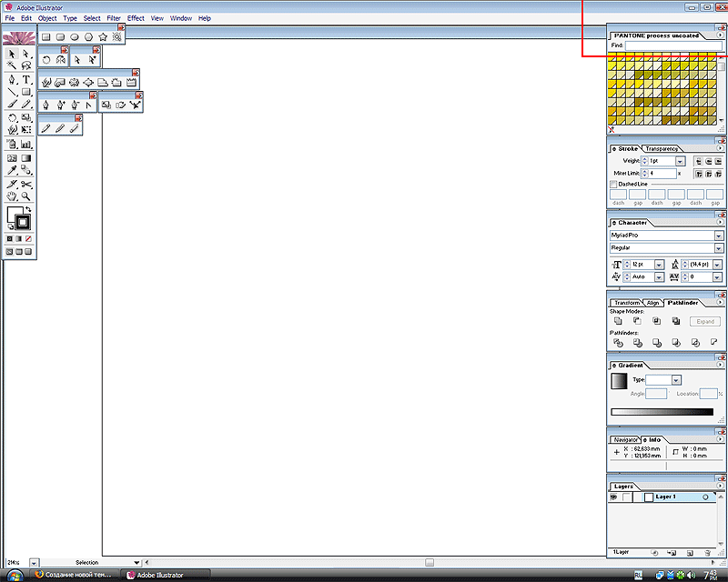This screenshot has width=728, height=582.
Task: Click the gradient slider bar in Gradient panel
Action: pyautogui.click(x=662, y=412)
